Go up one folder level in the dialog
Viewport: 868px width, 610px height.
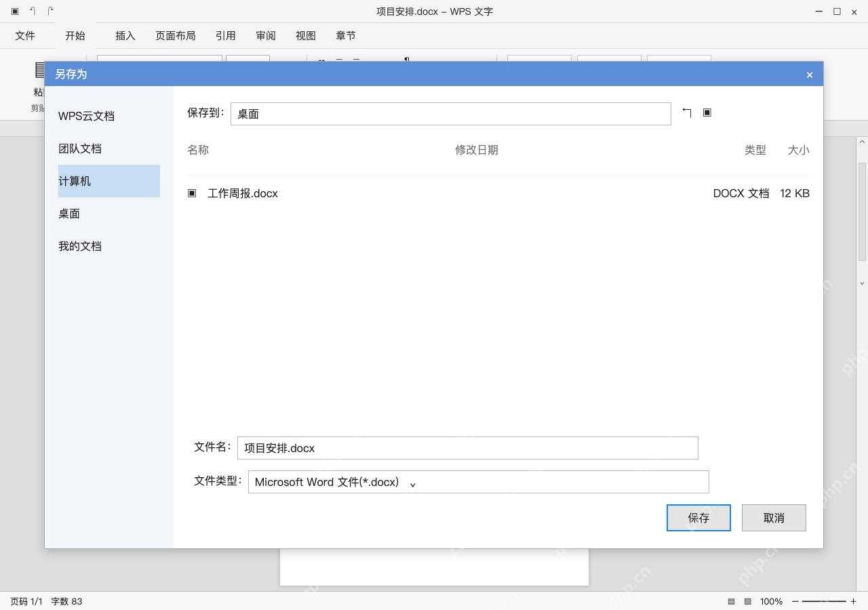(x=687, y=113)
